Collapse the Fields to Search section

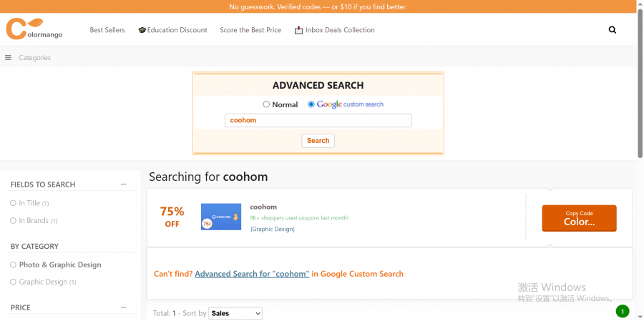(124, 184)
